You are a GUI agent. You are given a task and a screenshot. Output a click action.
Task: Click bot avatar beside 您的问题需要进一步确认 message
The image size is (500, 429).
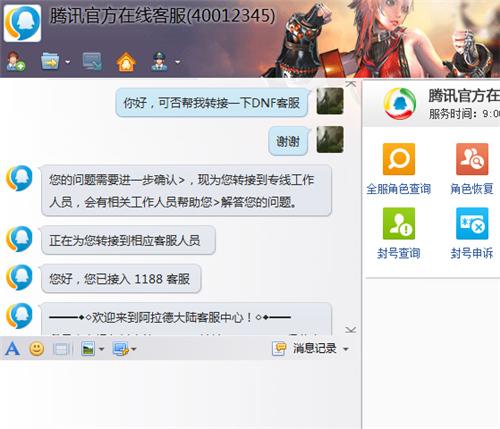[x=19, y=178]
